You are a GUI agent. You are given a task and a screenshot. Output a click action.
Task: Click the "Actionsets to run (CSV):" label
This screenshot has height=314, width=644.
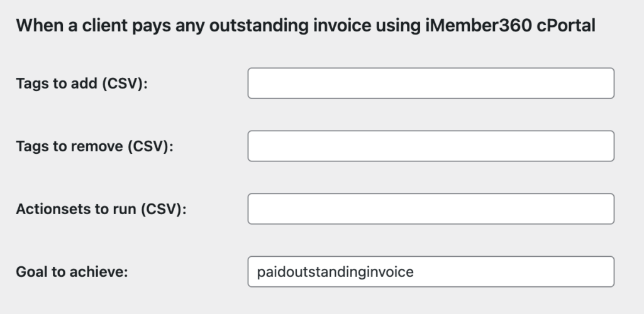101,209
